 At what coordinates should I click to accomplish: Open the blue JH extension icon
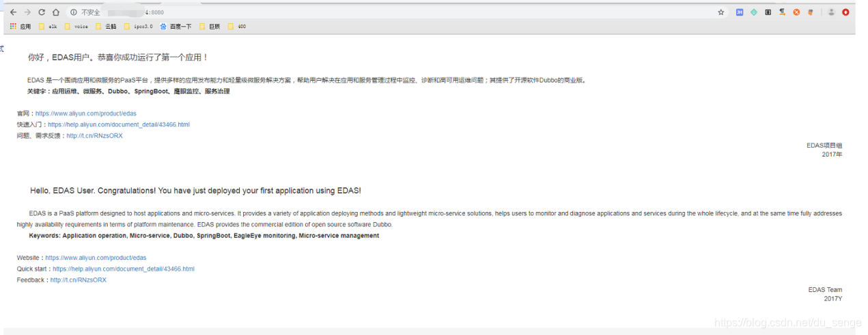740,12
